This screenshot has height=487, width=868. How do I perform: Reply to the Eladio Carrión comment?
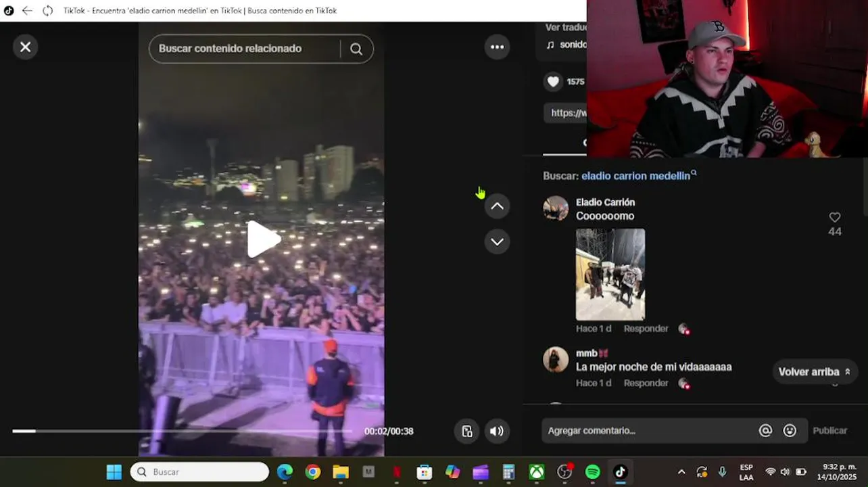[646, 329]
